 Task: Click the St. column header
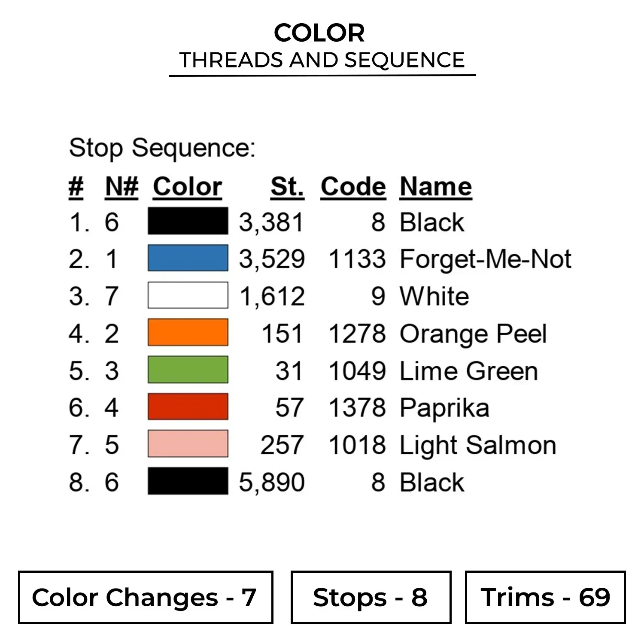pyautogui.click(x=287, y=187)
